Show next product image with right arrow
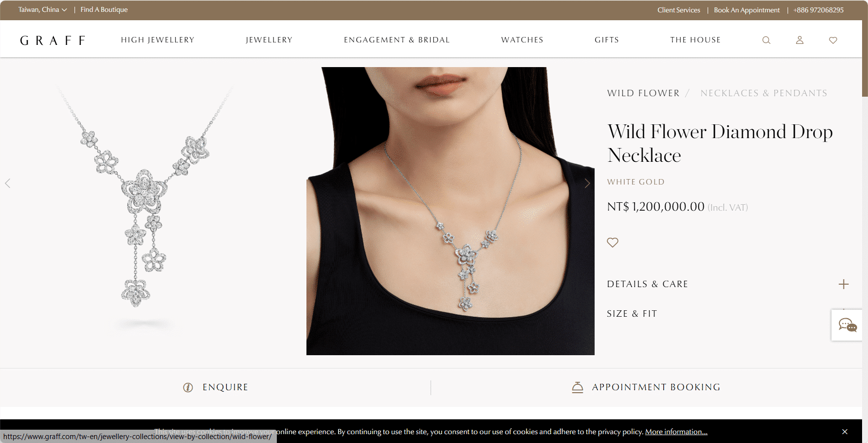The image size is (868, 443). pos(587,184)
